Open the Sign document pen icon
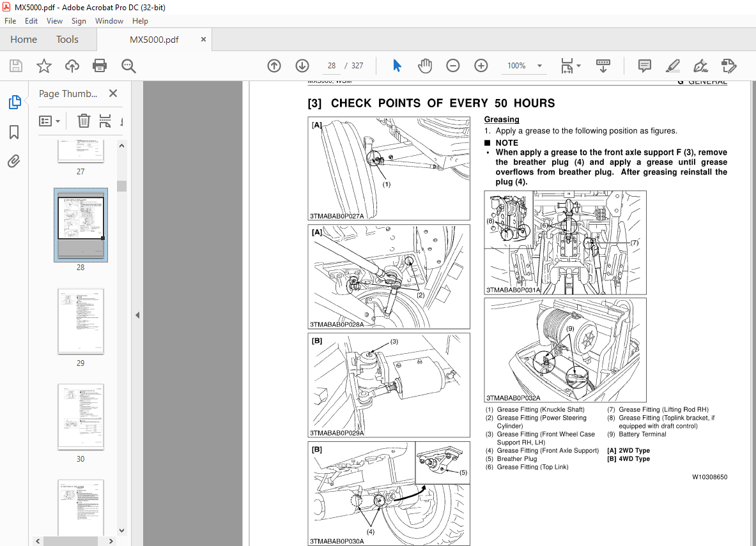Screen dimensions: 756x546 pos(700,66)
